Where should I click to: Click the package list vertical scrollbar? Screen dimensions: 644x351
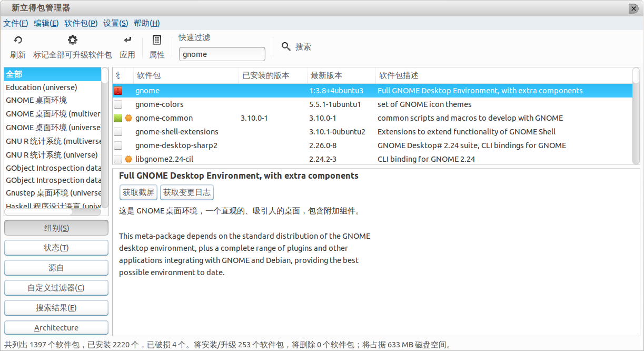pyautogui.click(x=636, y=116)
